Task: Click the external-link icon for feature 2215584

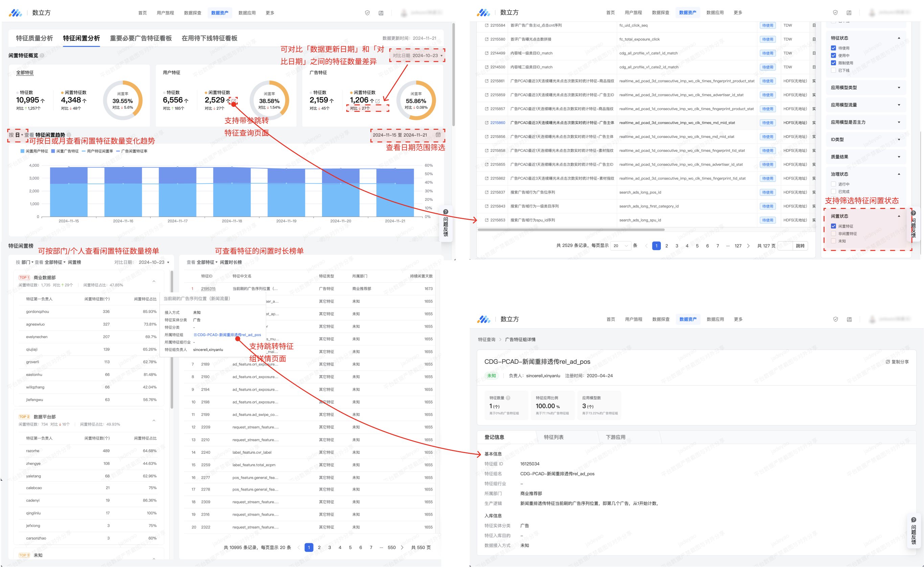Action: (486, 26)
